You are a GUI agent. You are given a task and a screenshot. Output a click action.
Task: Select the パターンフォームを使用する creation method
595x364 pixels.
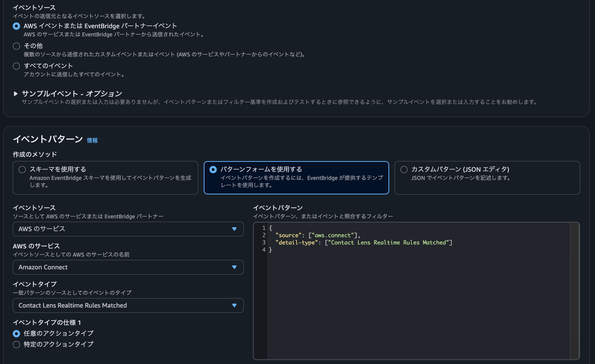click(x=213, y=170)
